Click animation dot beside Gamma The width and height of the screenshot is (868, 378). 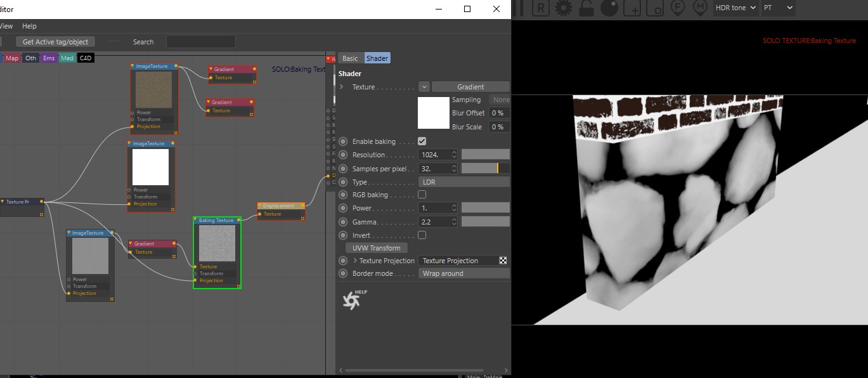[x=343, y=222]
